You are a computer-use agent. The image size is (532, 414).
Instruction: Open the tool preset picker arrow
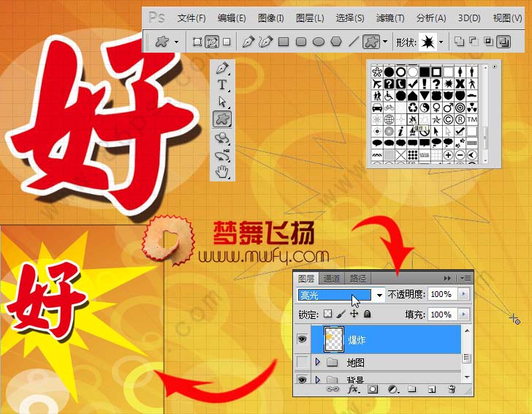tap(176, 42)
